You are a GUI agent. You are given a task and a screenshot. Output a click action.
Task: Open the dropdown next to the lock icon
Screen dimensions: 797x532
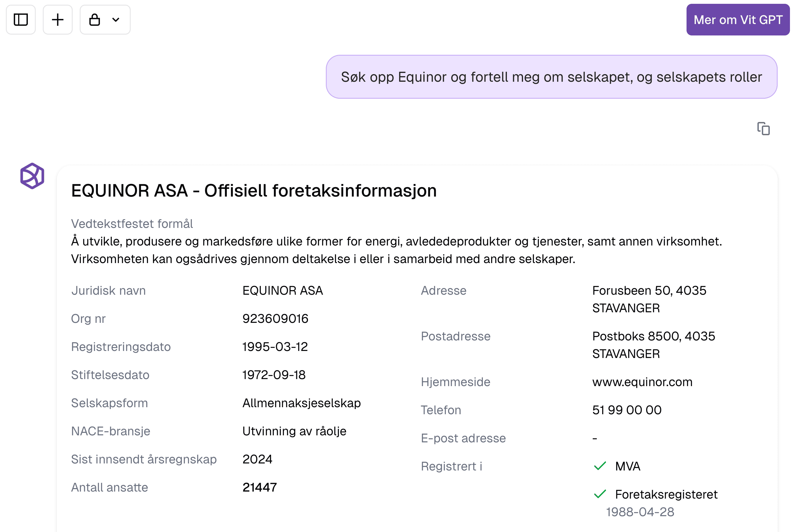pyautogui.click(x=115, y=20)
